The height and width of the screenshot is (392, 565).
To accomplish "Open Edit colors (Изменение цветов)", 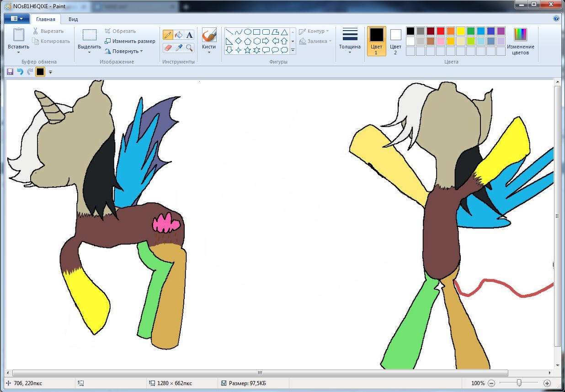I will tap(520, 41).
